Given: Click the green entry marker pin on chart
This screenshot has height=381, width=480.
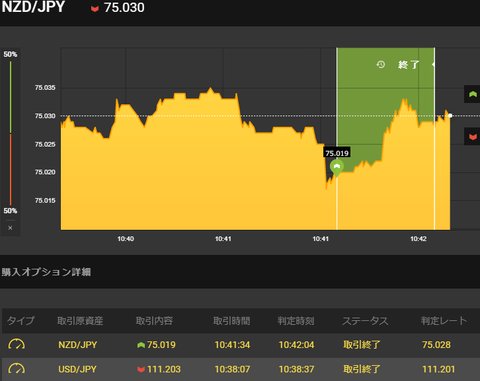Looking at the screenshot, I should coord(337,168).
